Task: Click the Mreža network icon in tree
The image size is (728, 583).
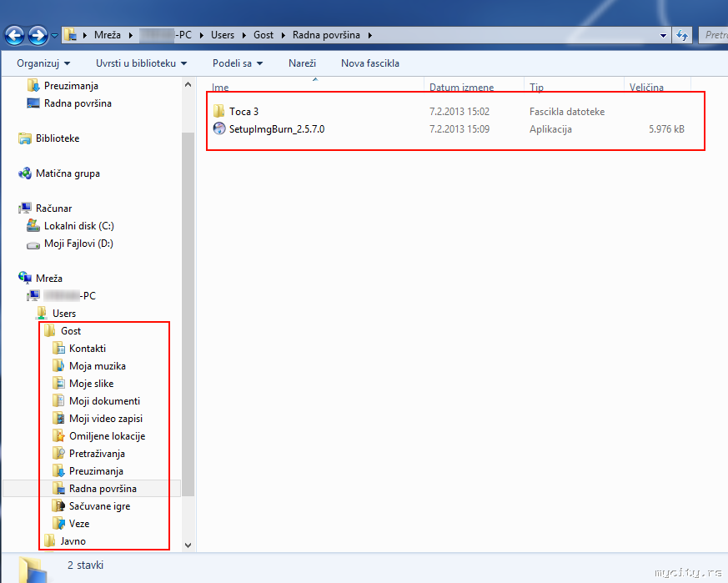Action: (x=25, y=278)
